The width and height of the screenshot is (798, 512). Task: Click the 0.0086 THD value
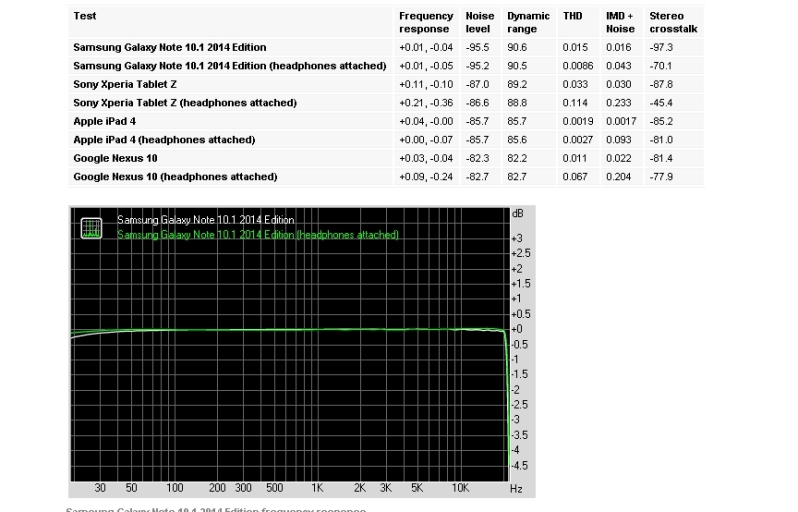tap(578, 66)
